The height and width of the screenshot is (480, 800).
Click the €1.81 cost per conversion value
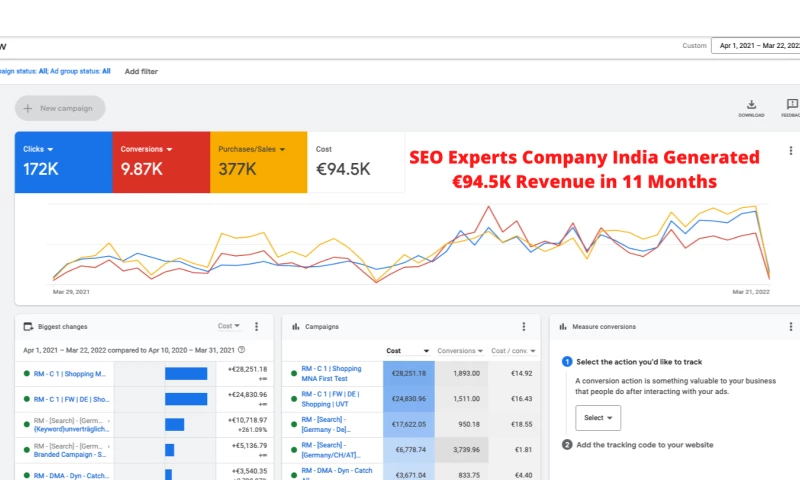(x=523, y=450)
